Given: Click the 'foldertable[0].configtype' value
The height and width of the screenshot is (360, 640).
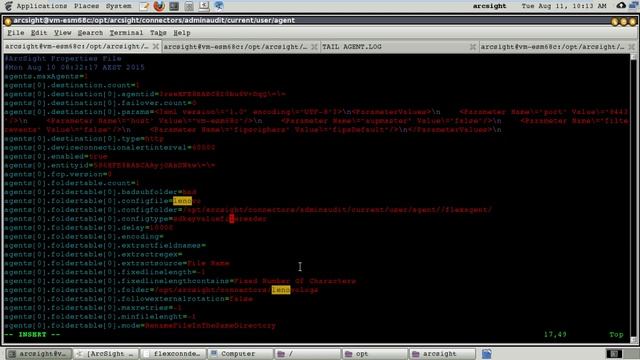Looking at the screenshot, I should coord(220,219).
